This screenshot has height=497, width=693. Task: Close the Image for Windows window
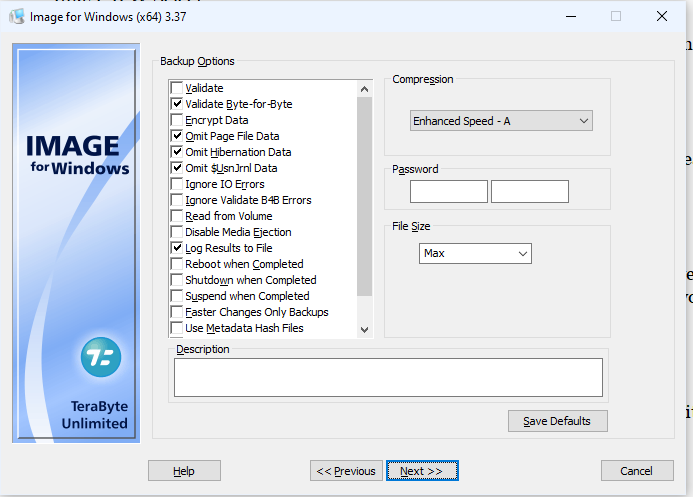[662, 16]
